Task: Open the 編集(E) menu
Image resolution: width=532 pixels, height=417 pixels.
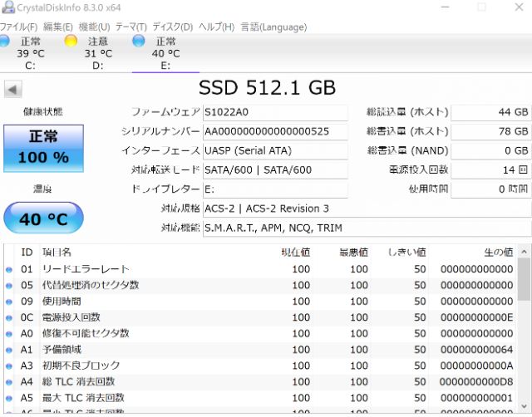Action: tap(58, 27)
